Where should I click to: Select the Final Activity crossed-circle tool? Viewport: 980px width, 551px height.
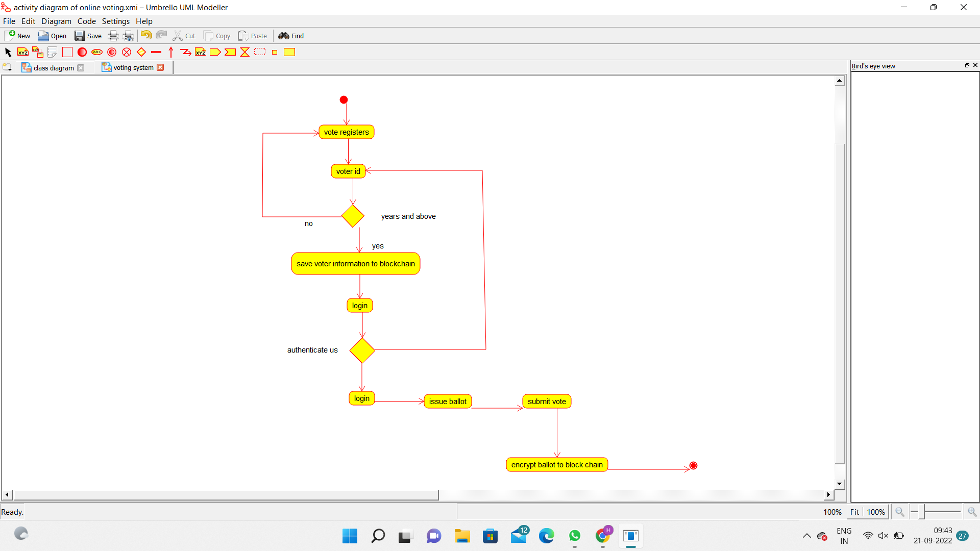pyautogui.click(x=127, y=52)
